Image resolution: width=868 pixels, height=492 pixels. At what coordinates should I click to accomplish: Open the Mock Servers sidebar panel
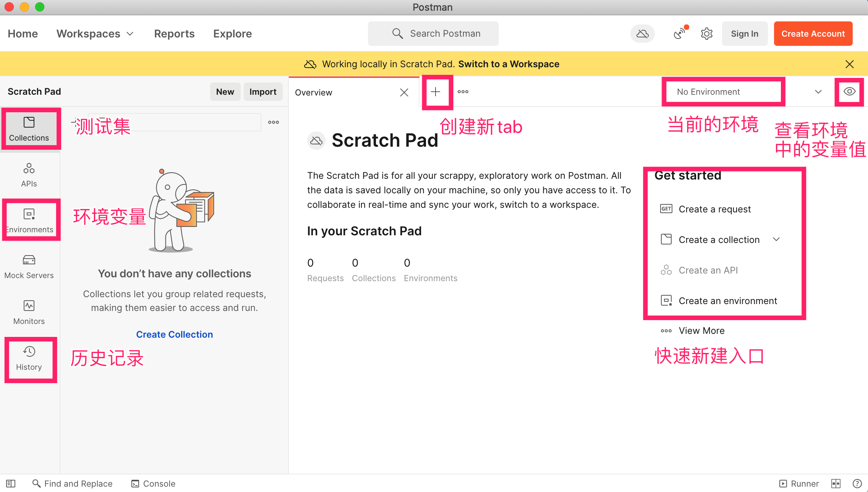[29, 267]
